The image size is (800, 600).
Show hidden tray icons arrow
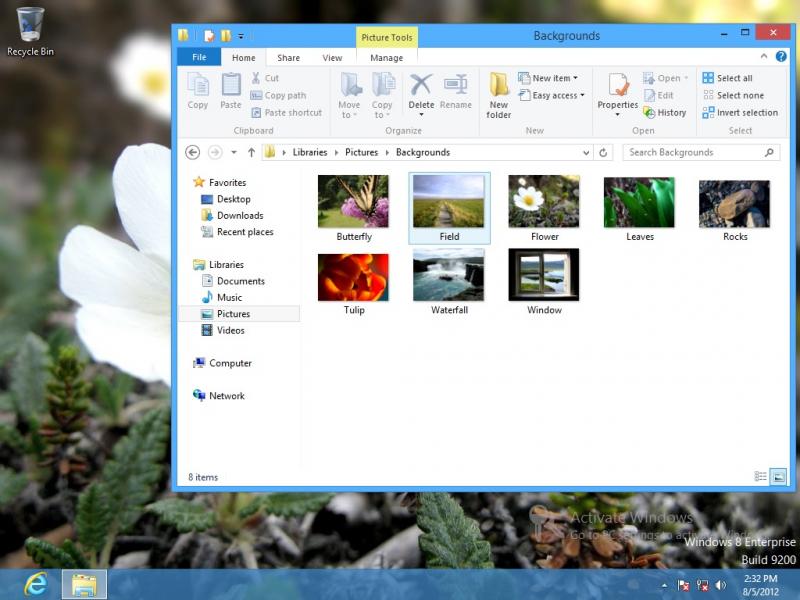click(664, 585)
